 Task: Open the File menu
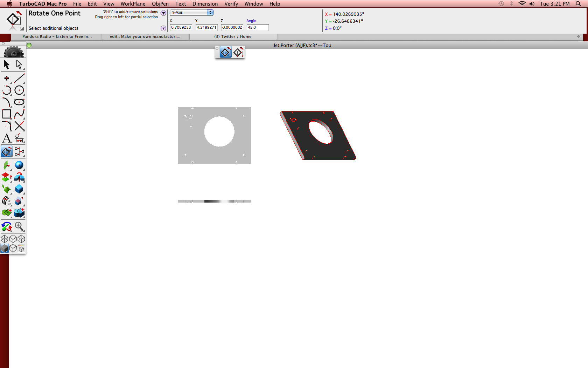coord(77,4)
